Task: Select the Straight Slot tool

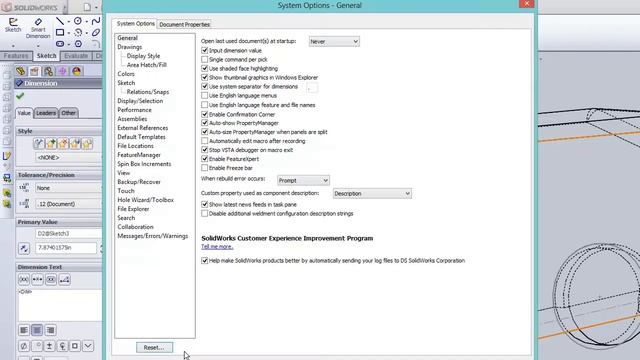Action: pyautogui.click(x=60, y=44)
